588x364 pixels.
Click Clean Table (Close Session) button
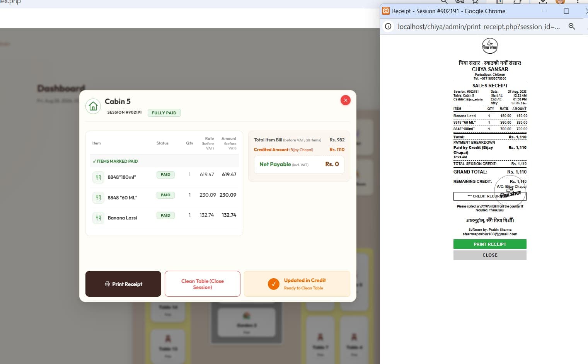[203, 284]
